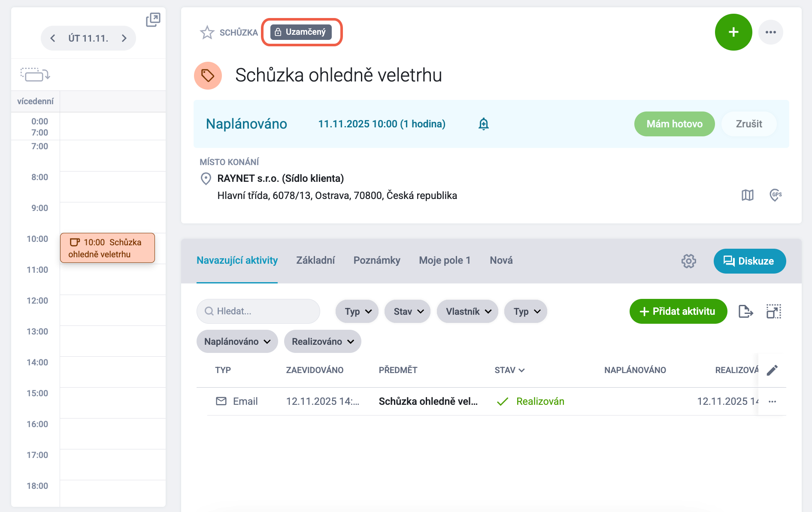Viewport: 812px width, 512px height.
Task: Click the GPS location icon
Action: [x=776, y=195]
